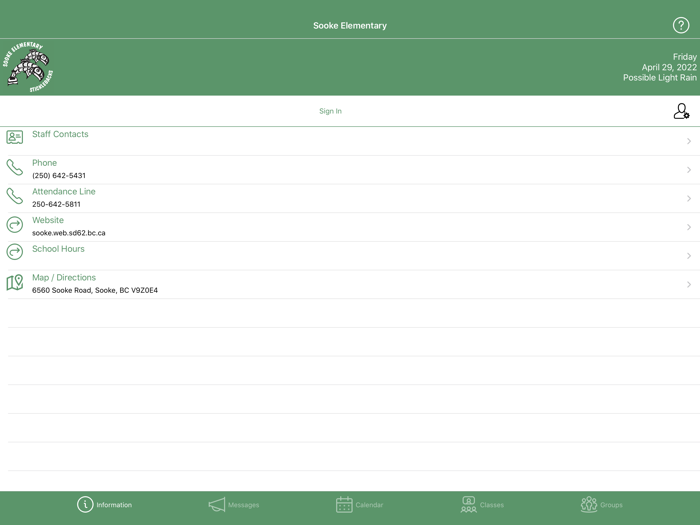Select the Phone label
The height and width of the screenshot is (525, 700).
point(44,163)
